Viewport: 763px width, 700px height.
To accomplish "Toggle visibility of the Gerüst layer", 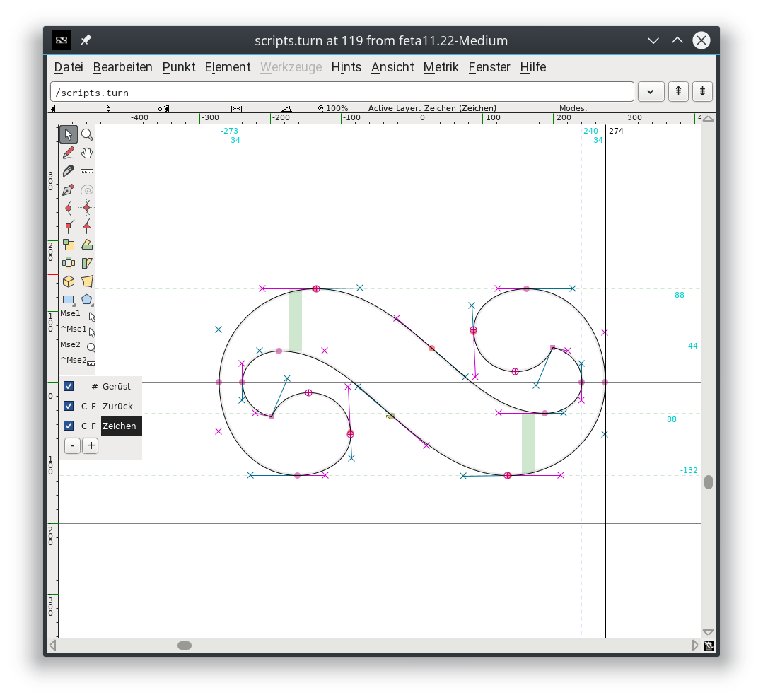I will [68, 386].
